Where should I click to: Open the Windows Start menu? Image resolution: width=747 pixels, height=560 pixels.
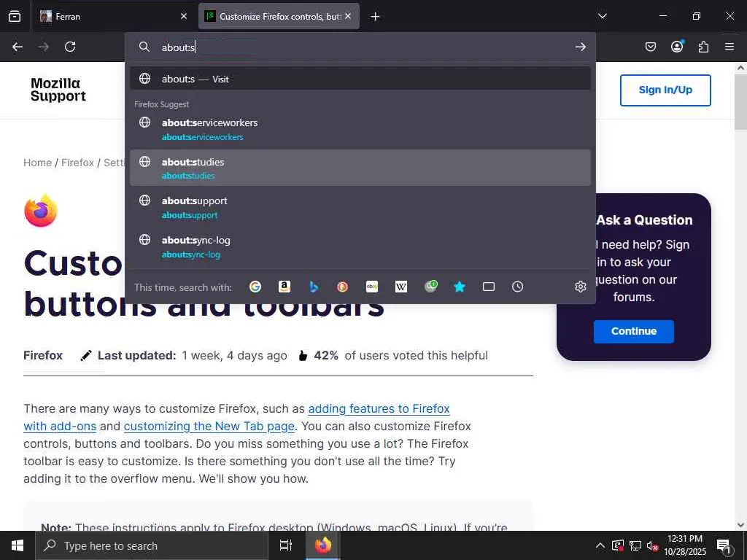pyautogui.click(x=18, y=545)
